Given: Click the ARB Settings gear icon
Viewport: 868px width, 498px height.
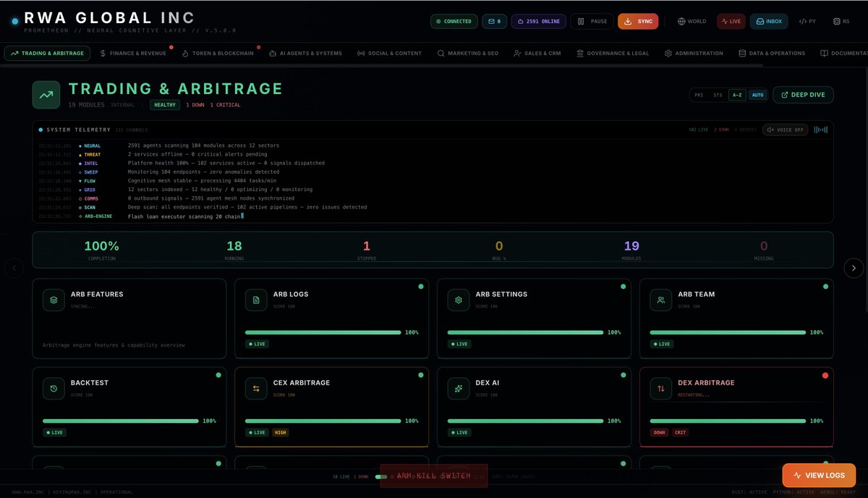Looking at the screenshot, I should 459,300.
